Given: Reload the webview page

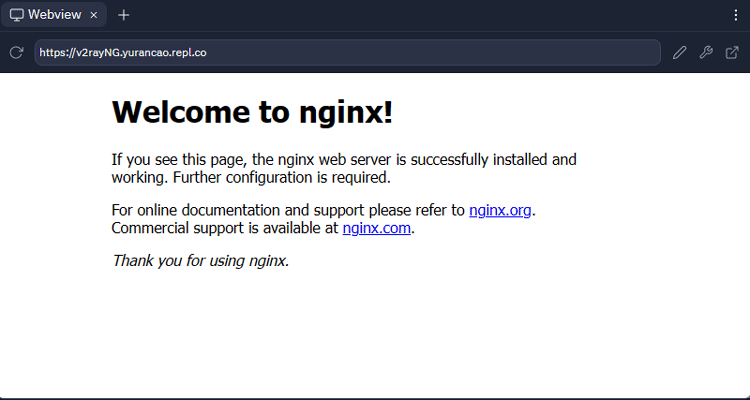Looking at the screenshot, I should tap(16, 53).
